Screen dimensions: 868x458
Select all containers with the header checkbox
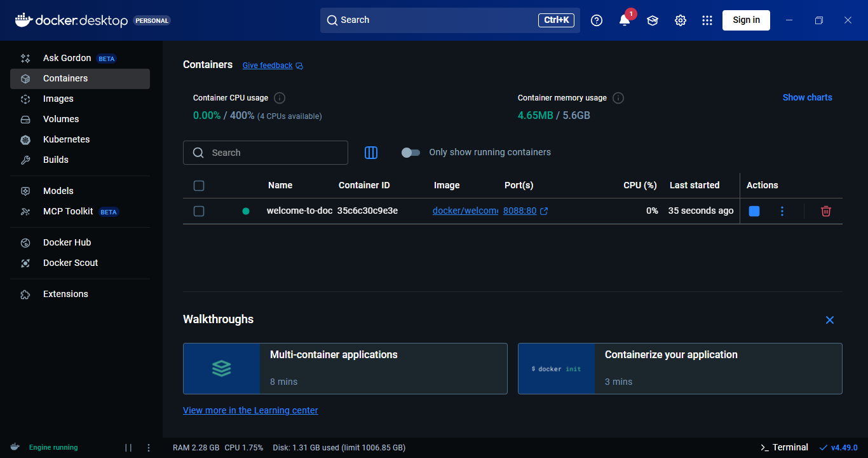(x=199, y=185)
